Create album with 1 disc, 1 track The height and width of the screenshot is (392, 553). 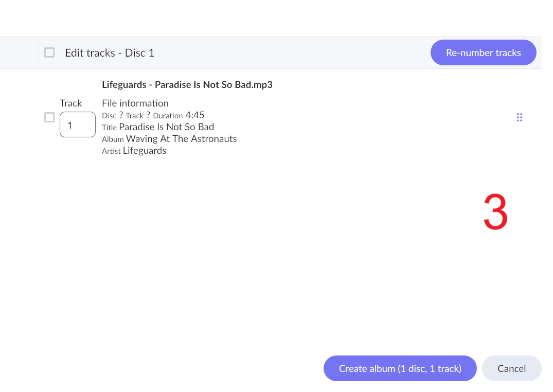click(x=400, y=368)
